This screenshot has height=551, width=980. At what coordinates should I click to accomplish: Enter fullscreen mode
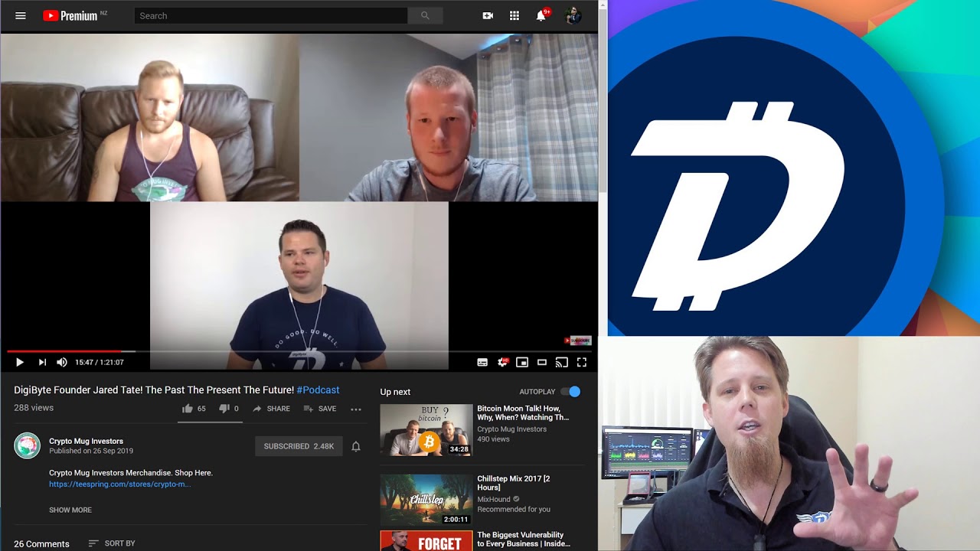point(582,362)
